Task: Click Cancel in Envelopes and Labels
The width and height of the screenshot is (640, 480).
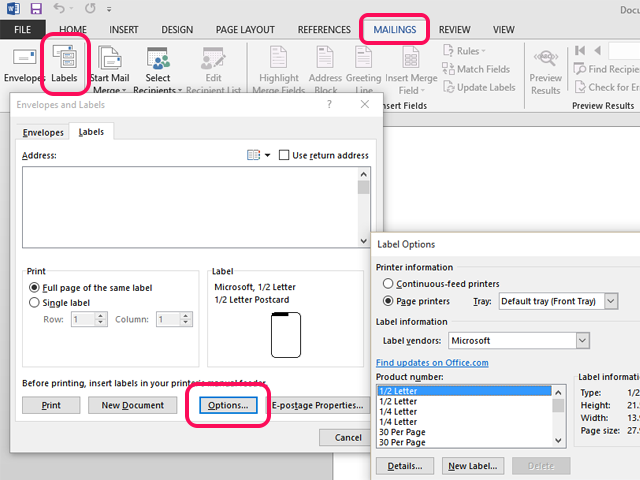Action: (347, 438)
